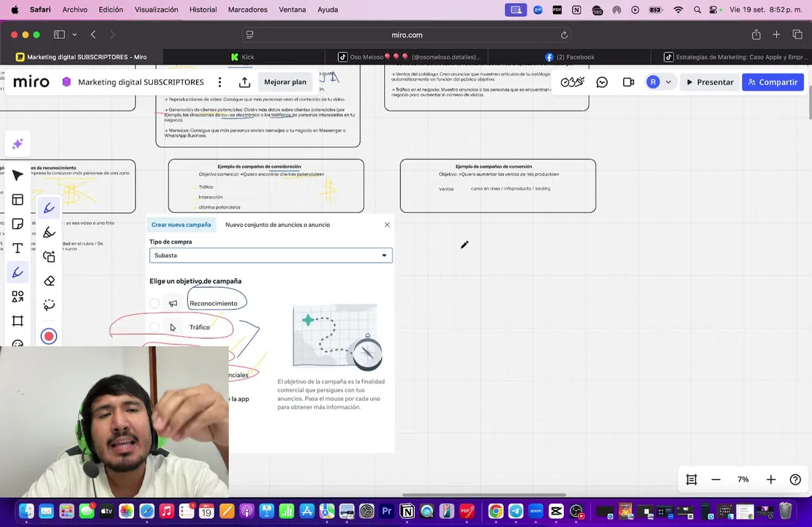Image resolution: width=812 pixels, height=527 pixels.
Task: Open the comments icon in top bar
Action: click(x=602, y=82)
